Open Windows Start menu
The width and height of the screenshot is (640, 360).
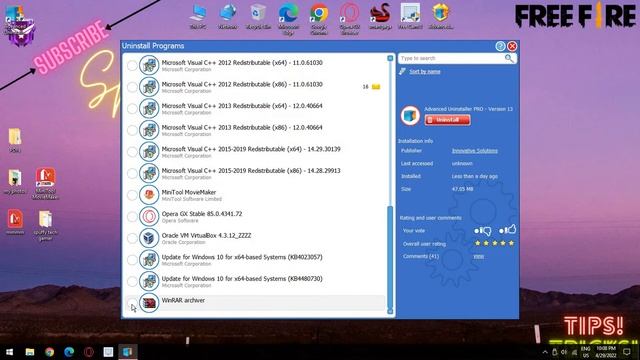coord(9,352)
